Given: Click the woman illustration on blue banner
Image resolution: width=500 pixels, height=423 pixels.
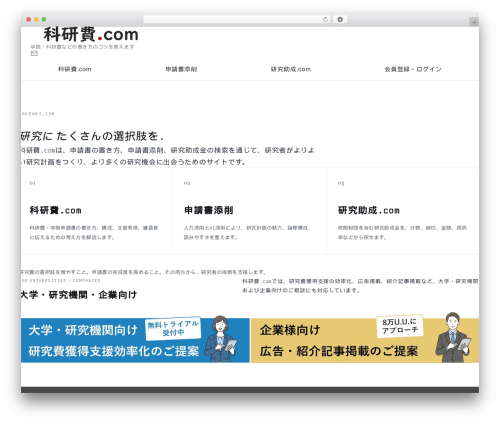Looking at the screenshot, I should coord(221,339).
